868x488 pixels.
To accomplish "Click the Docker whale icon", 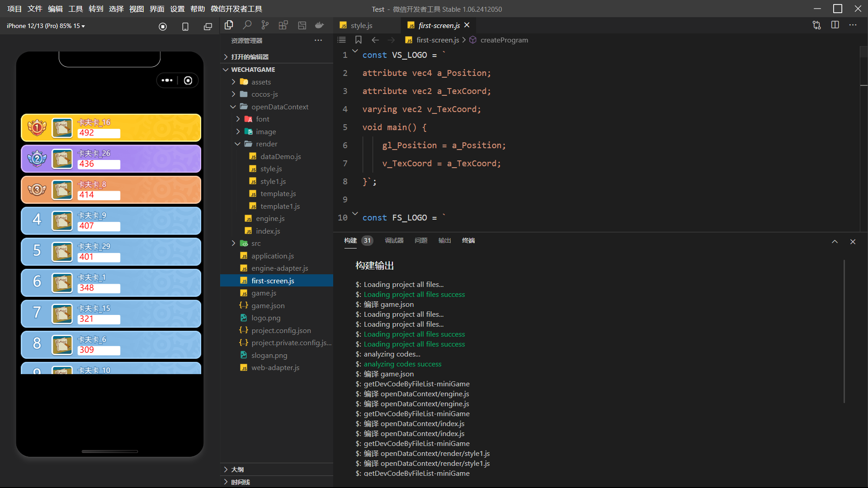I will pyautogui.click(x=320, y=25).
